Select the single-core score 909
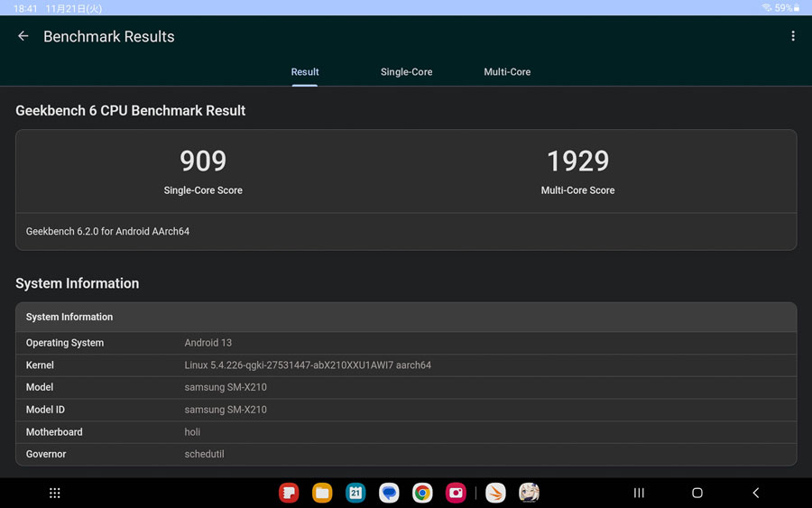812x508 pixels. [x=203, y=161]
